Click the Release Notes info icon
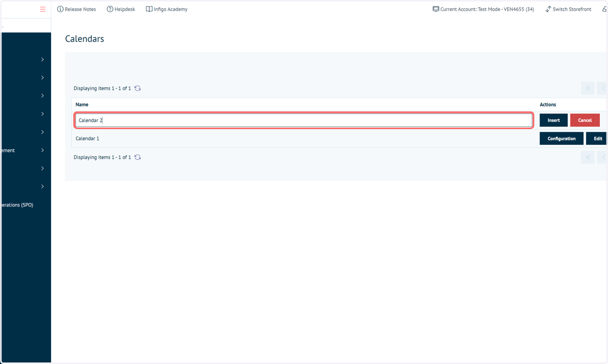Image resolution: width=608 pixels, height=364 pixels. pos(60,9)
